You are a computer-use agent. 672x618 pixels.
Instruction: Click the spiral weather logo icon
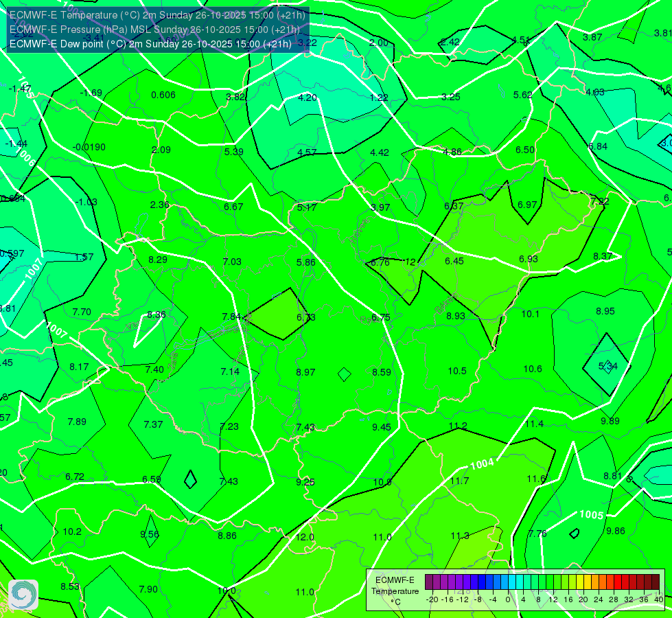(23, 595)
